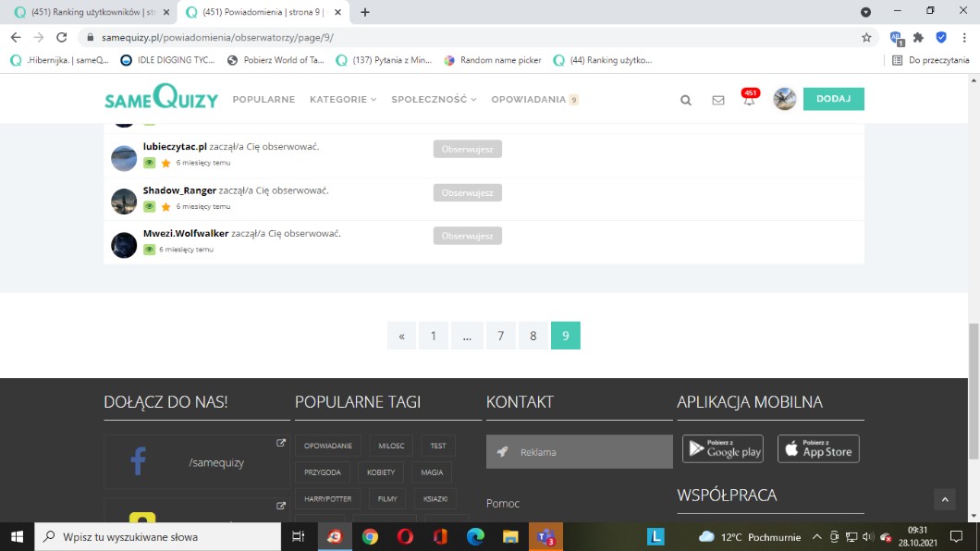Image resolution: width=980 pixels, height=551 pixels.
Task: Click the Google Play download badge
Action: pos(723,449)
